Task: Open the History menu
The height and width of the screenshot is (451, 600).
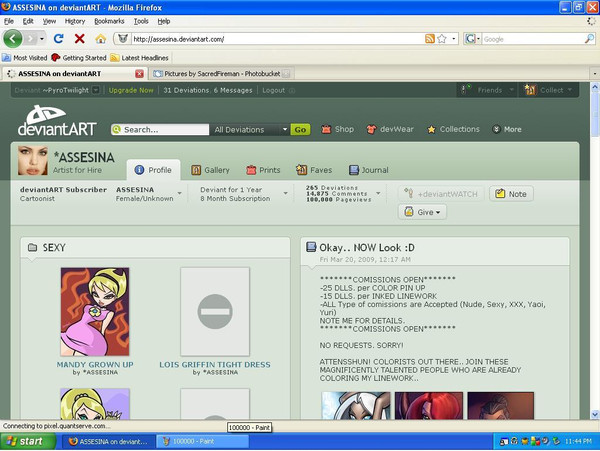Action: tap(75, 21)
